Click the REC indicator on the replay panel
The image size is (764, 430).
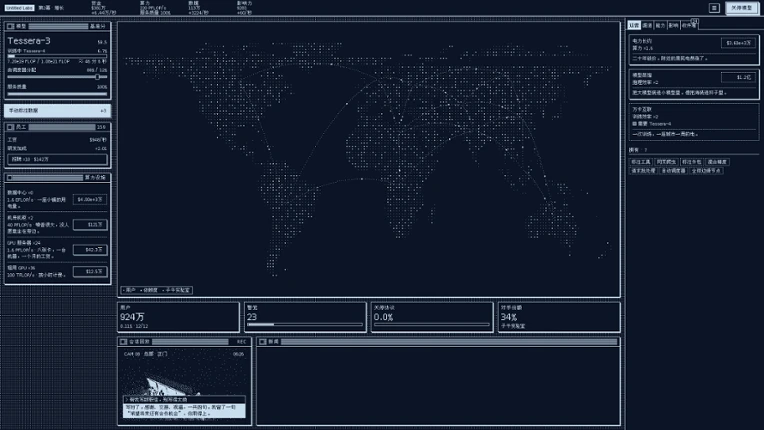click(242, 342)
